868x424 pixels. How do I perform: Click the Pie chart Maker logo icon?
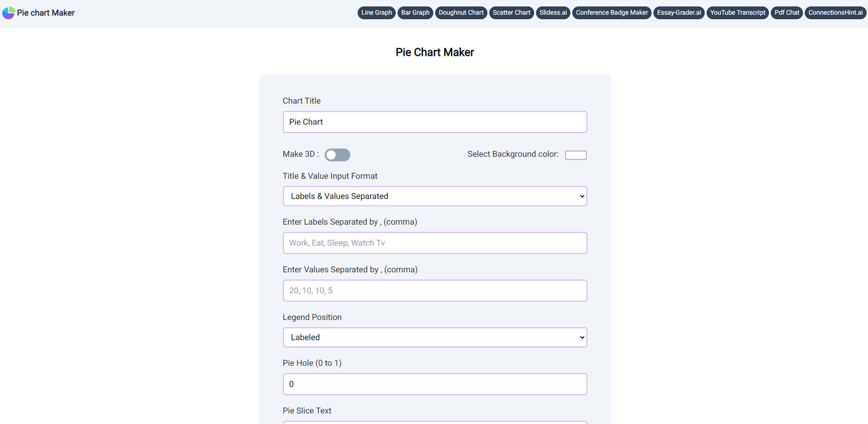[x=8, y=13]
